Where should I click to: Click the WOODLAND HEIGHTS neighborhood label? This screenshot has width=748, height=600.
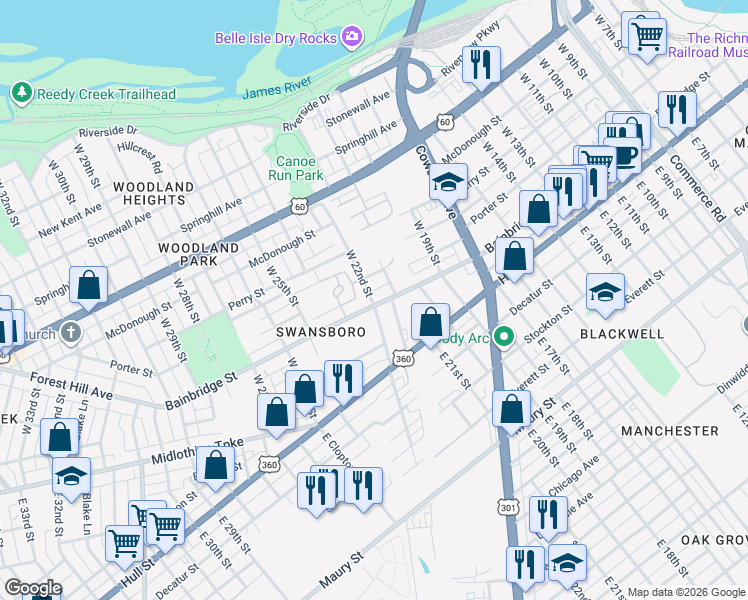(154, 193)
